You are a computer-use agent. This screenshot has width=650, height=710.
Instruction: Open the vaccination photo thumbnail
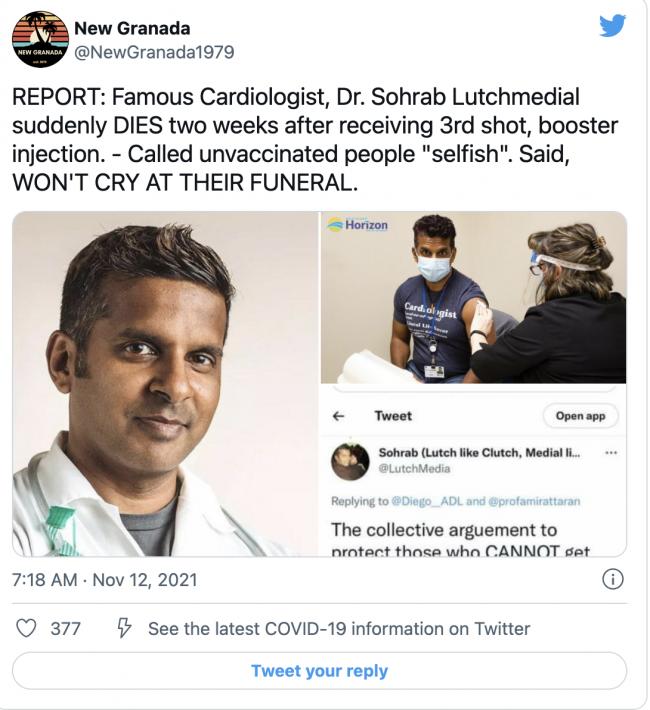(473, 298)
